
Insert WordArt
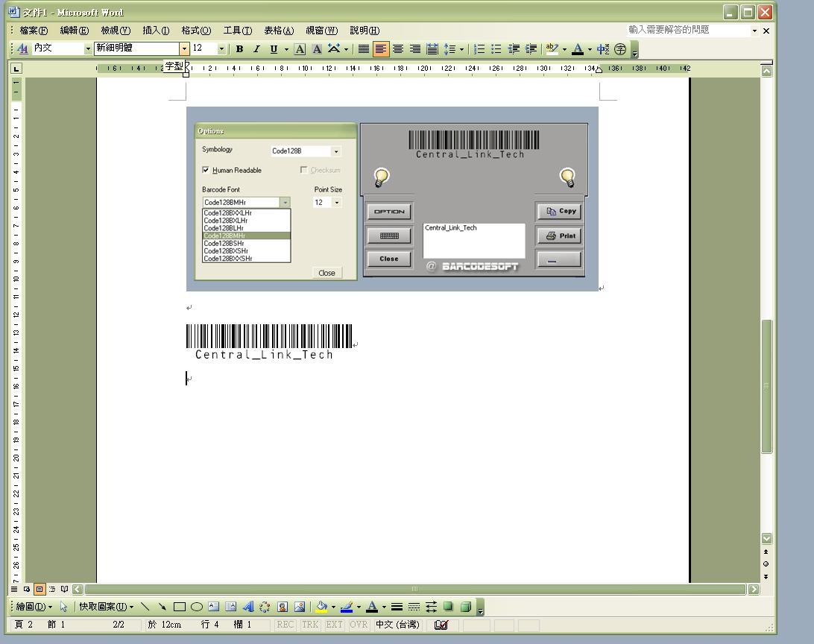[248, 607]
